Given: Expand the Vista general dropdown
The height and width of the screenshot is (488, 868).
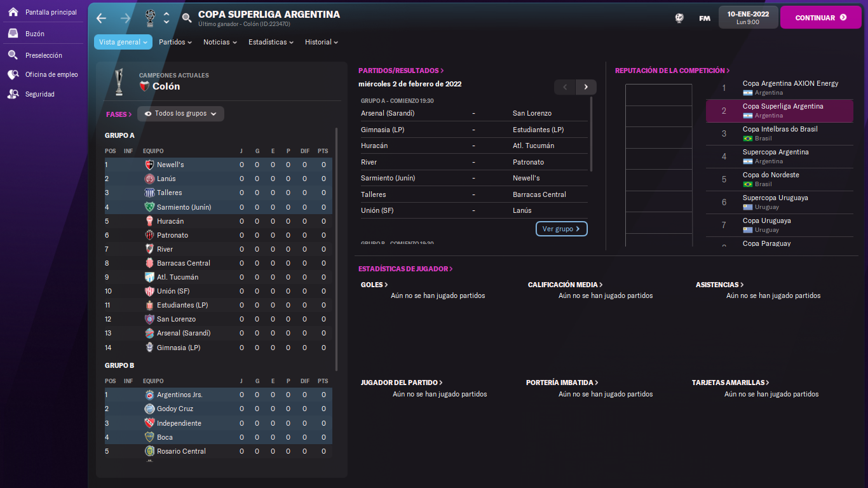Looking at the screenshot, I should pyautogui.click(x=123, y=42).
